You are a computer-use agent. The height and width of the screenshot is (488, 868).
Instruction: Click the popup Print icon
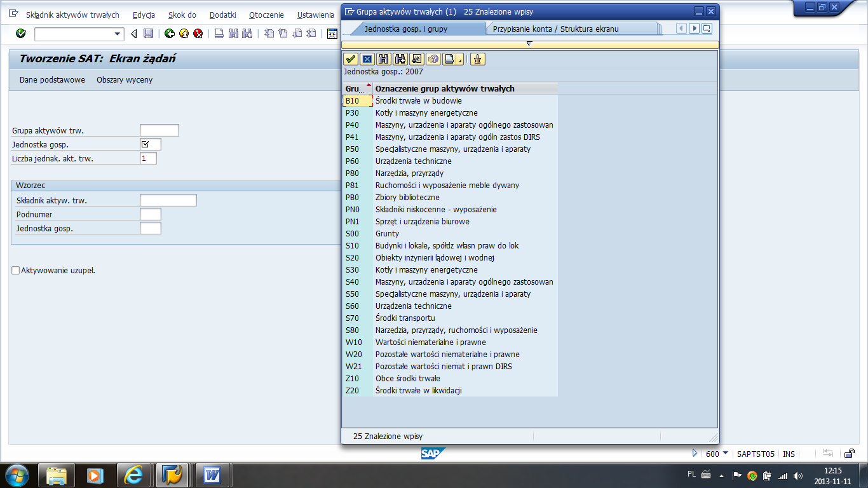450,59
